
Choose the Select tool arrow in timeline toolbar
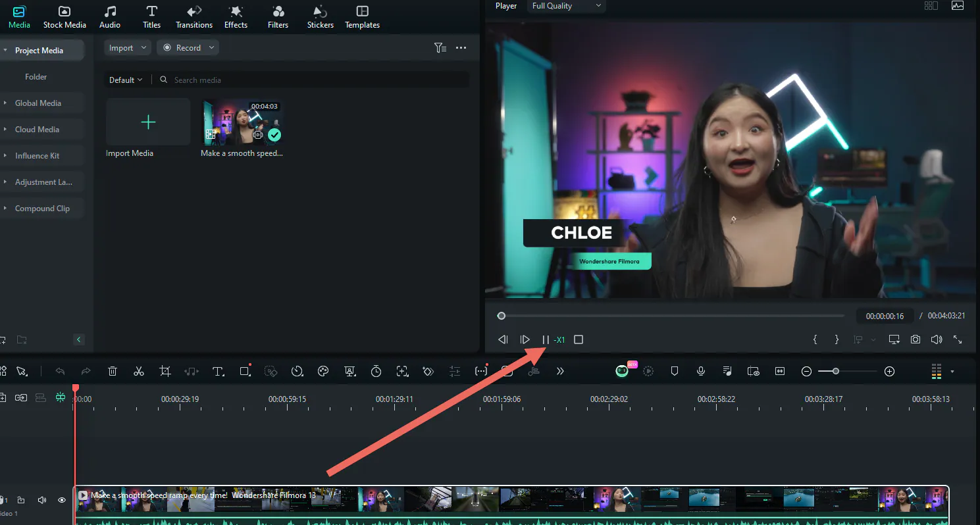pos(22,372)
